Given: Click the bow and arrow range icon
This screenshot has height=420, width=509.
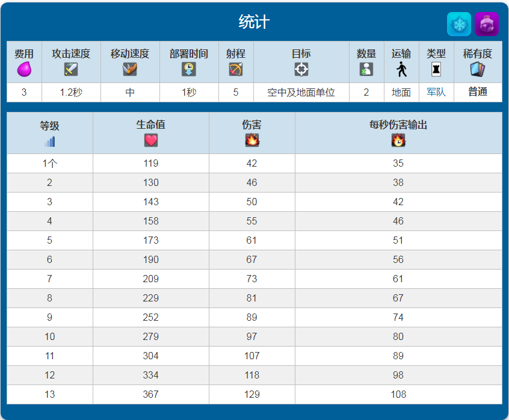Looking at the screenshot, I should [x=236, y=69].
